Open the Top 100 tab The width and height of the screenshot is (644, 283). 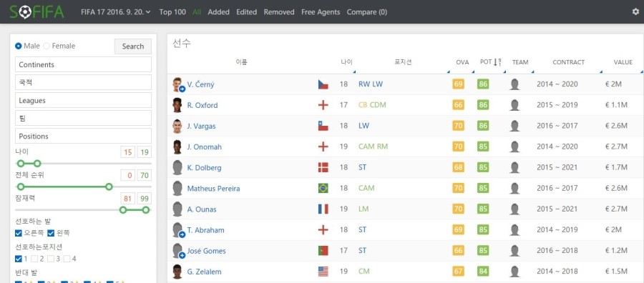coord(172,12)
